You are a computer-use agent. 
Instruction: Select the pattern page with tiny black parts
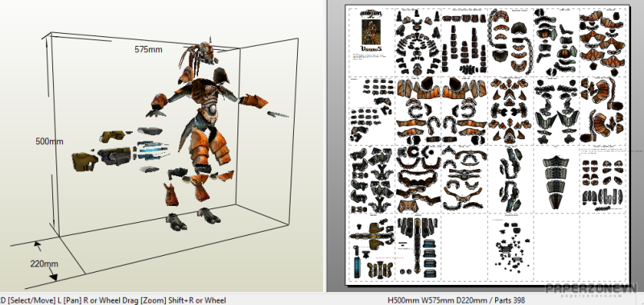510,248
